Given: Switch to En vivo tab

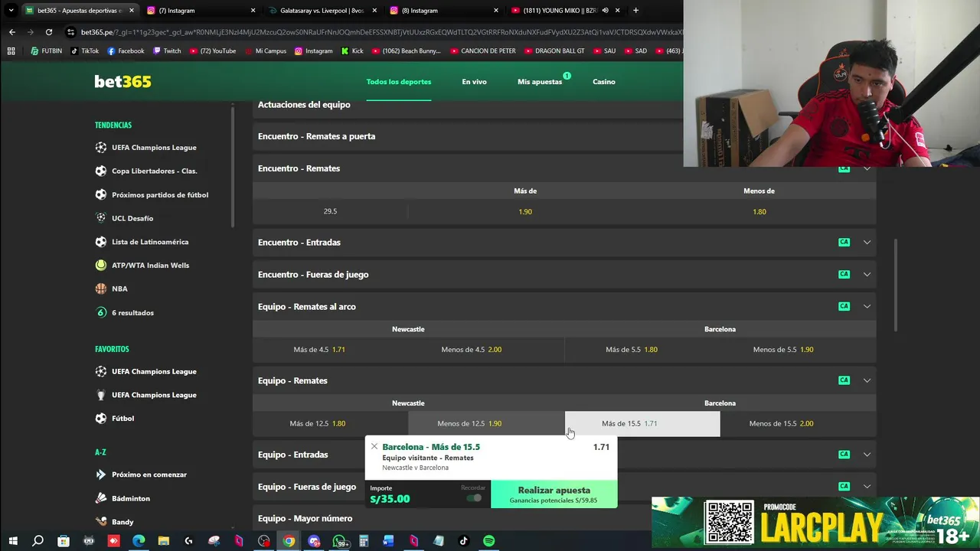Looking at the screenshot, I should tap(474, 82).
